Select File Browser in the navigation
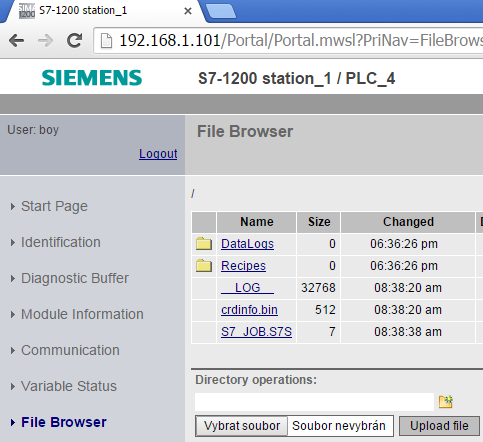Screen dimensions: 483x442 (x=64, y=422)
